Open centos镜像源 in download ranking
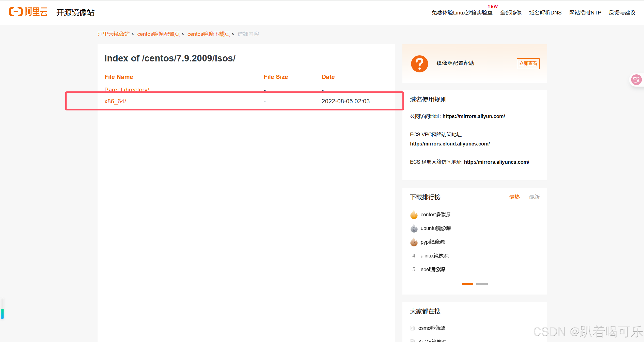Screen dimensions: 644x342 click(435, 215)
